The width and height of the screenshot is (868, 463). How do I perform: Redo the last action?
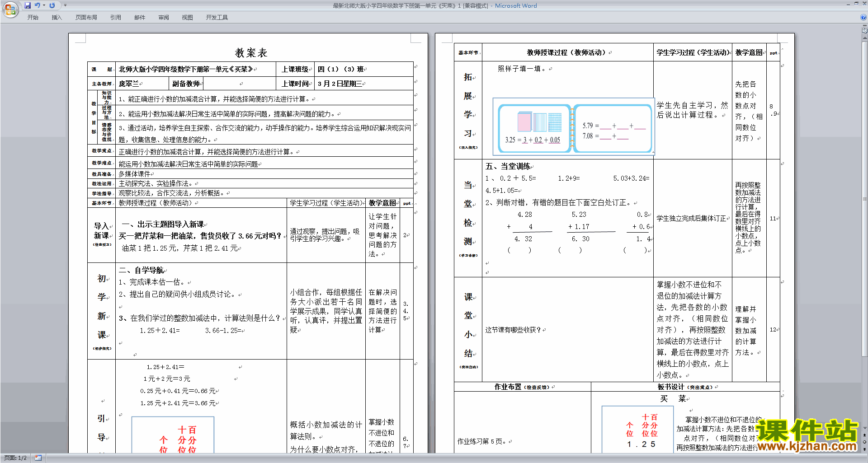click(x=52, y=5)
